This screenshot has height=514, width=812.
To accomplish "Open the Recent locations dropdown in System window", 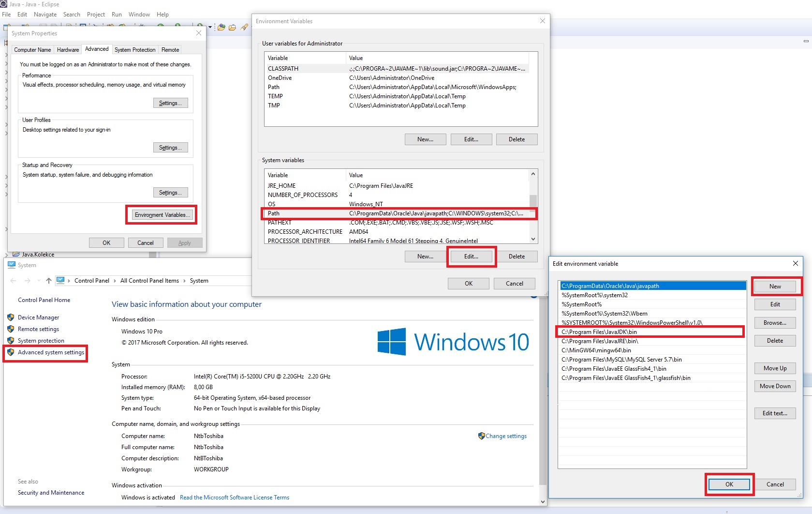I will tap(39, 281).
